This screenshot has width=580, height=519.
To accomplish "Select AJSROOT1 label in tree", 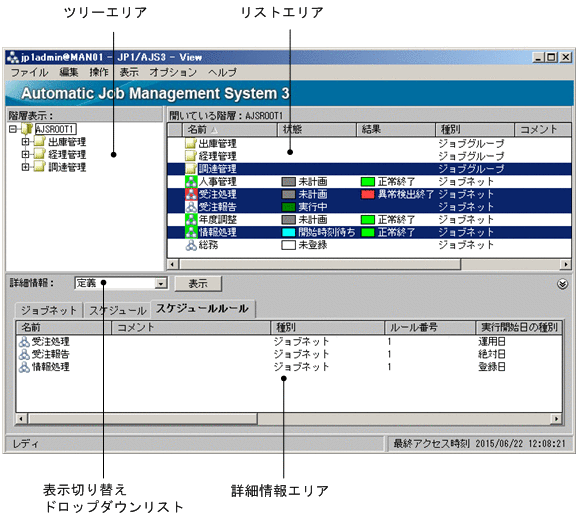I will (56, 129).
